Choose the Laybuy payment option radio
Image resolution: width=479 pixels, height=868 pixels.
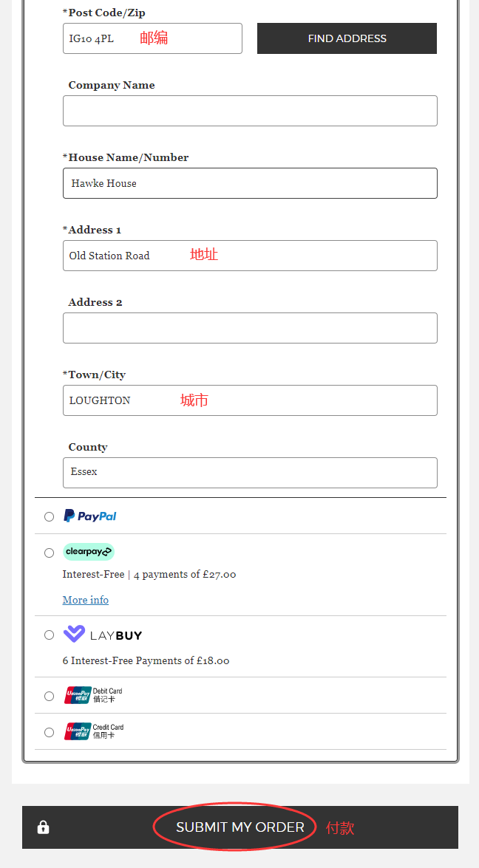[x=50, y=635]
